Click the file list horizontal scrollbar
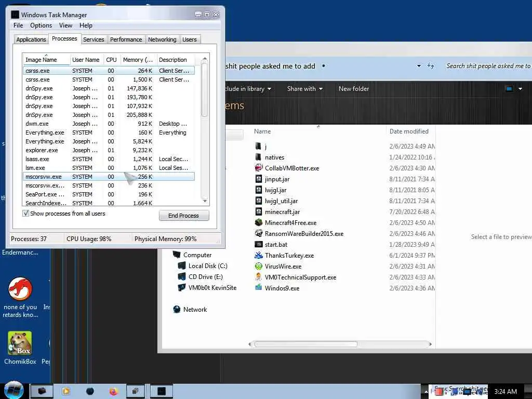The width and height of the screenshot is (532, 399). click(x=306, y=344)
